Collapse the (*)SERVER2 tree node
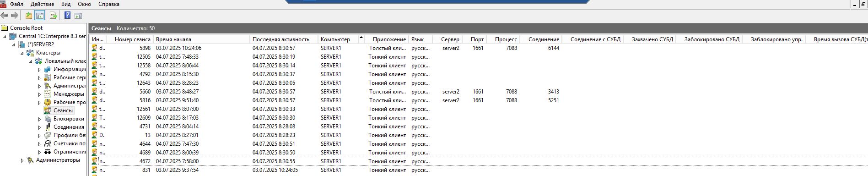Screen dimensions: 868x176 14,44
